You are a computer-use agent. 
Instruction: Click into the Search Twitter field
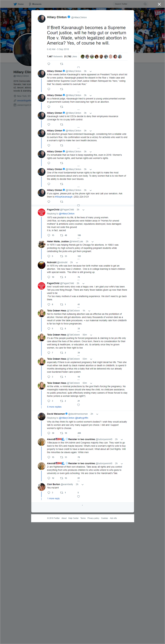pos(129,4)
